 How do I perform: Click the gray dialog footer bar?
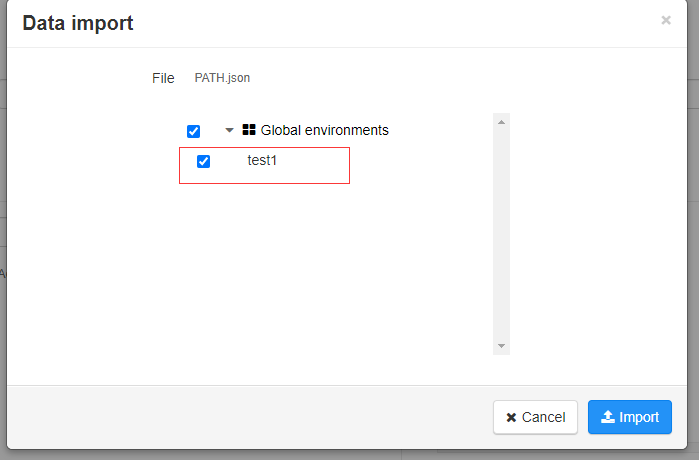250,417
